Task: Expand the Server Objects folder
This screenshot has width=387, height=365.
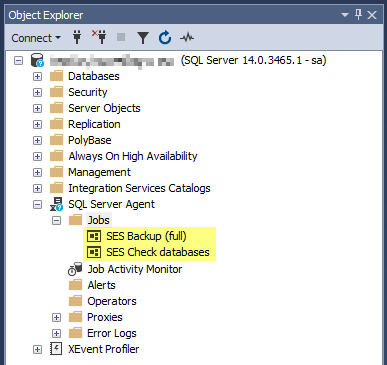Action: (38, 109)
